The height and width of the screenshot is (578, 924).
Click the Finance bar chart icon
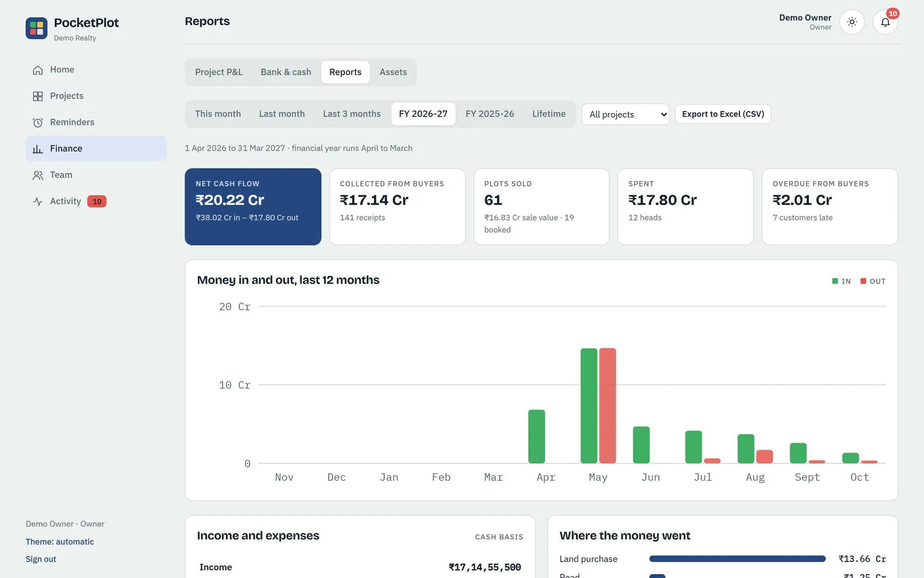pyautogui.click(x=37, y=149)
